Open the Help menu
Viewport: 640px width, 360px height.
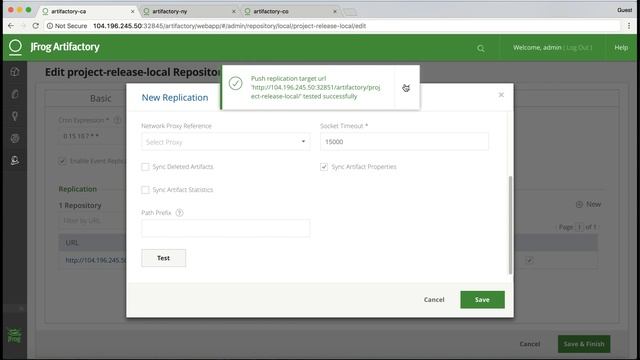(x=621, y=48)
